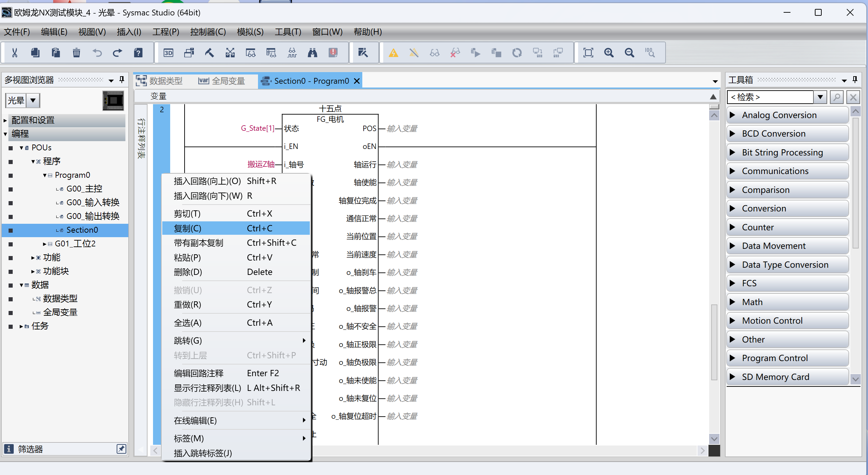Viewport: 868px width, 475px height.
Task: Open G00_主控 section in tree
Action: (x=84, y=189)
